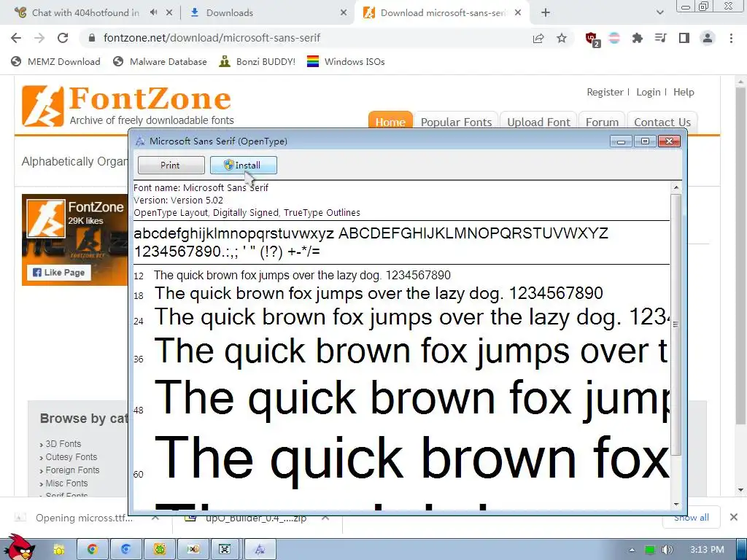
Task: Go forward using browser forward arrow
Action: pos(39,38)
